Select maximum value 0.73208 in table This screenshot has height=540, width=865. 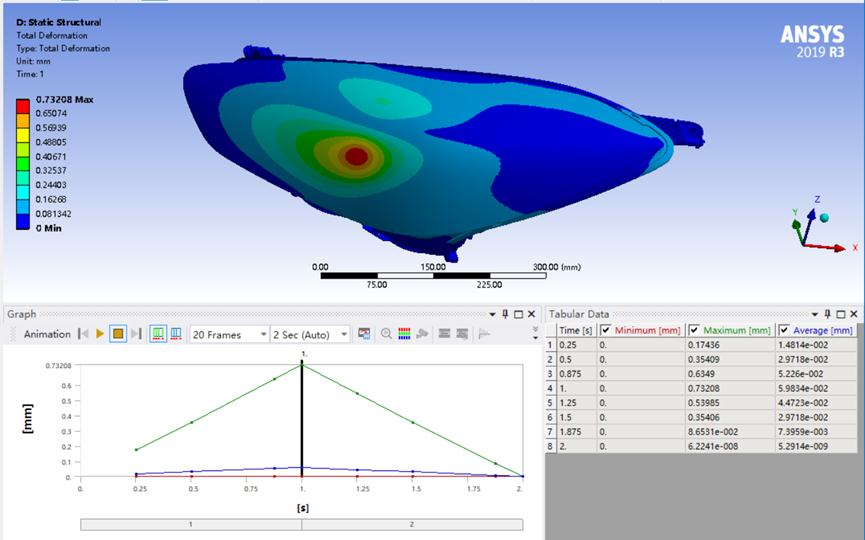[730, 388]
